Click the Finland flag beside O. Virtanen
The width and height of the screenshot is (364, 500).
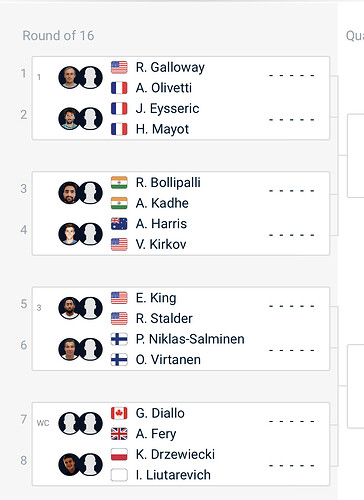pos(119,360)
